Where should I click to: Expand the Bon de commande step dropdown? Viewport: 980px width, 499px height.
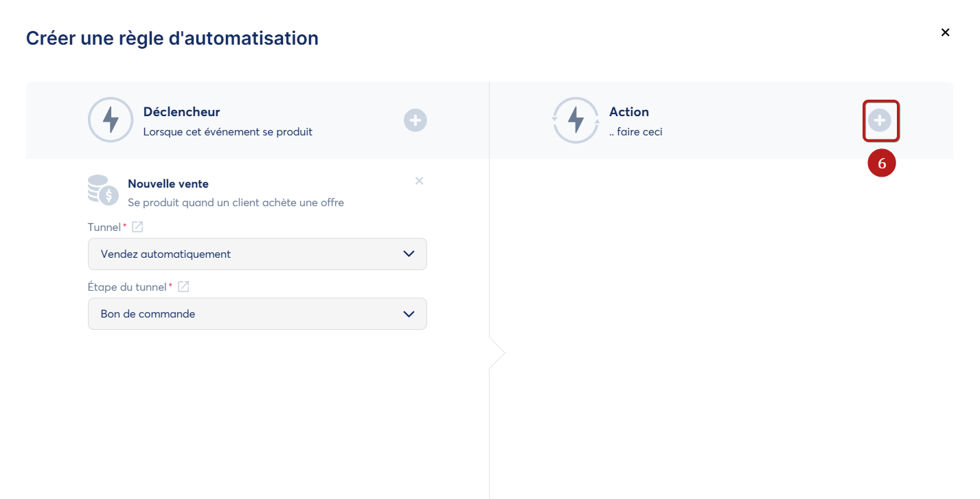[258, 313]
